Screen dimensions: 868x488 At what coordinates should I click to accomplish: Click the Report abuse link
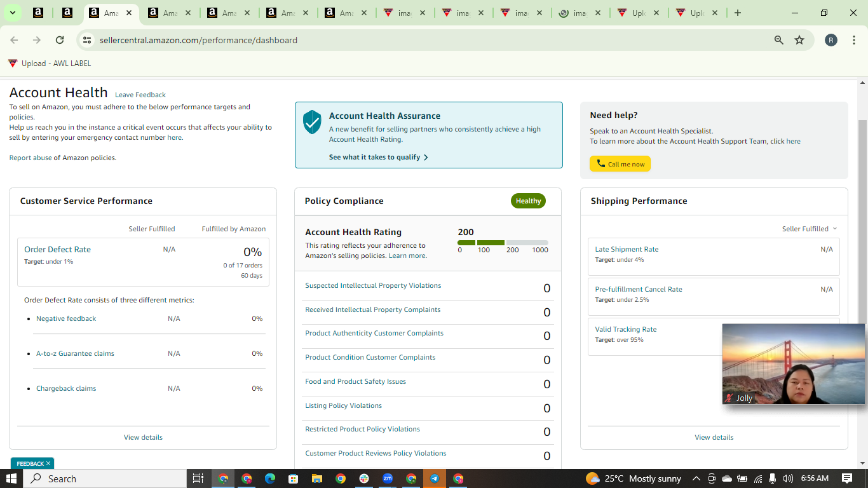point(31,158)
